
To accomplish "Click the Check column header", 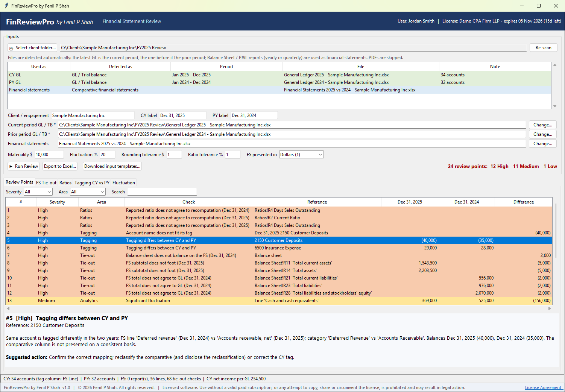I will coord(189,202).
